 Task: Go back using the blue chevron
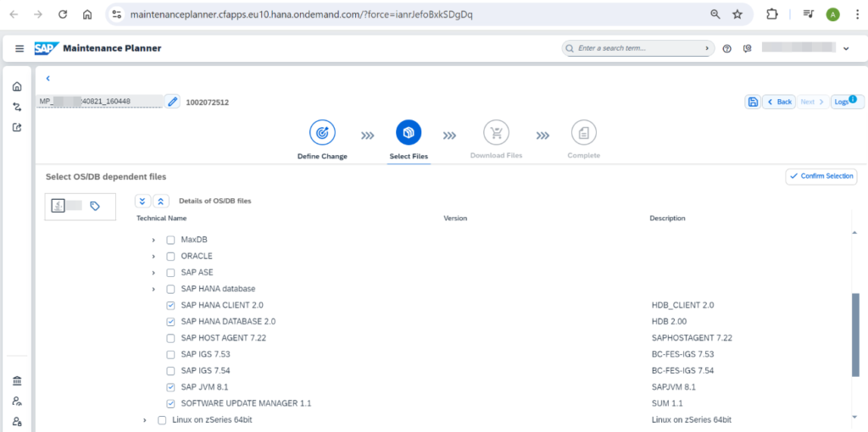48,79
